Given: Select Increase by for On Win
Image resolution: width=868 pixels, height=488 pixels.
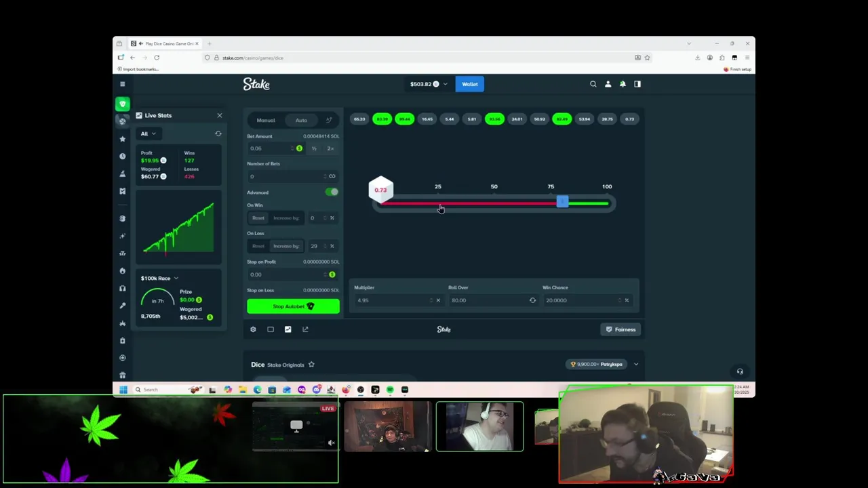Looking at the screenshot, I should [x=285, y=218].
